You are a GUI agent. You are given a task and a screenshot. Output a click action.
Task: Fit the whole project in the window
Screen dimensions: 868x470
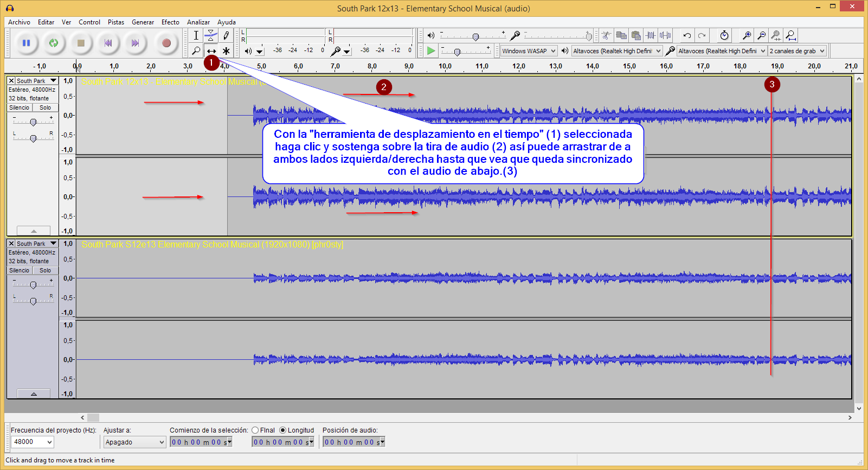(791, 35)
